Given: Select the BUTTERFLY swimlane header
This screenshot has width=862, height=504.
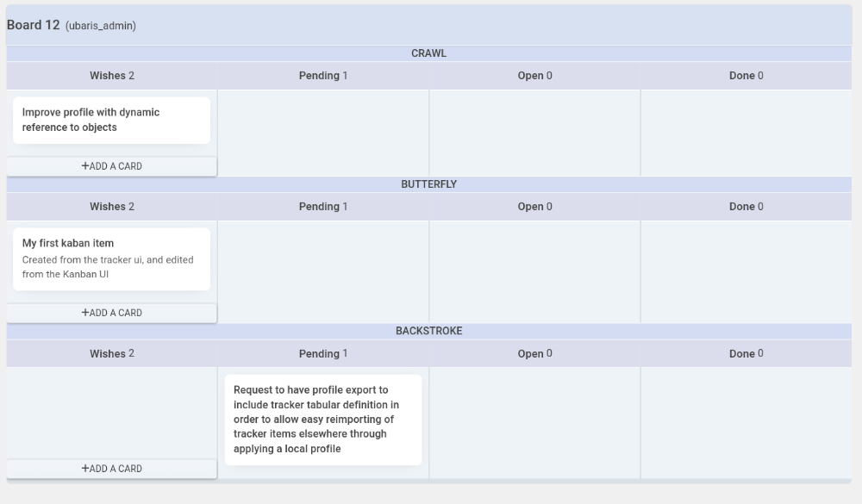Looking at the screenshot, I should 428,184.
